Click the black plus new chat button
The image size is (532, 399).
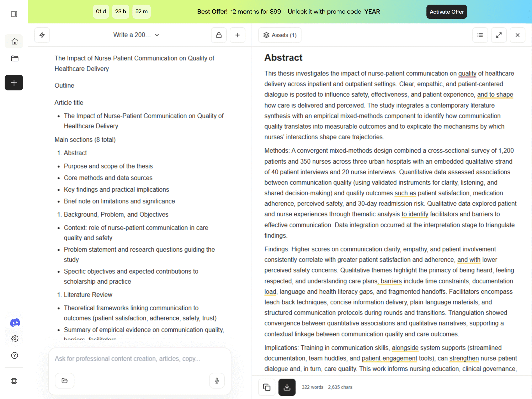pyautogui.click(x=14, y=83)
